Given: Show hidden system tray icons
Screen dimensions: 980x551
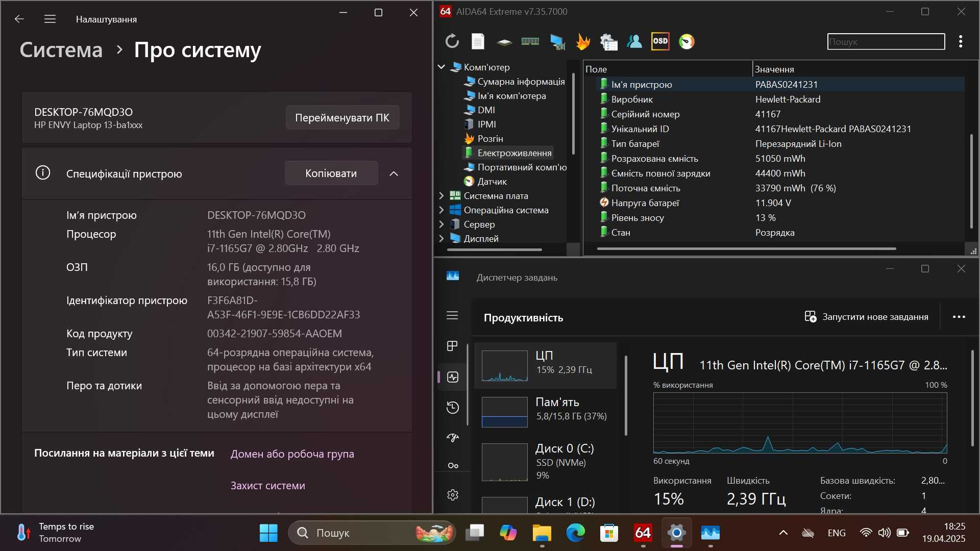Looking at the screenshot, I should (783, 533).
